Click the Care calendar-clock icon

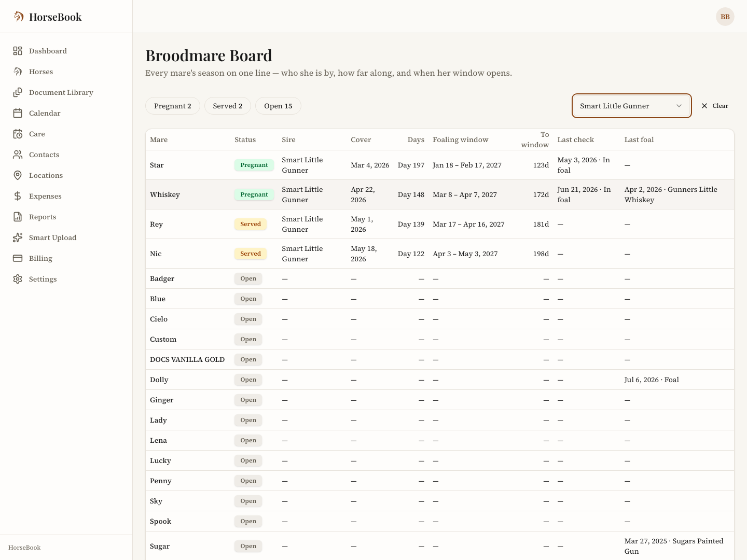coord(18,134)
